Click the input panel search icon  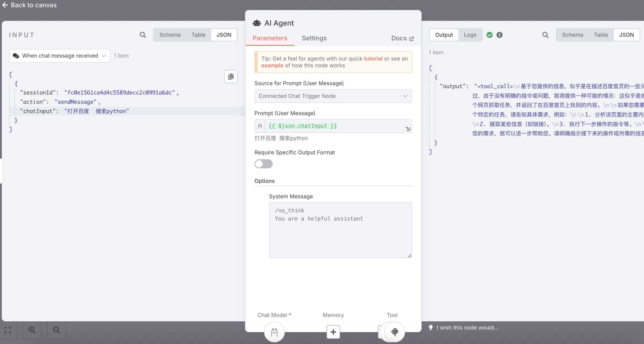click(x=143, y=35)
